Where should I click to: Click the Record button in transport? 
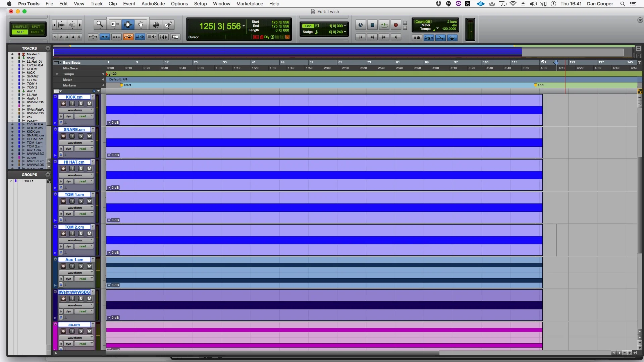[x=395, y=25]
